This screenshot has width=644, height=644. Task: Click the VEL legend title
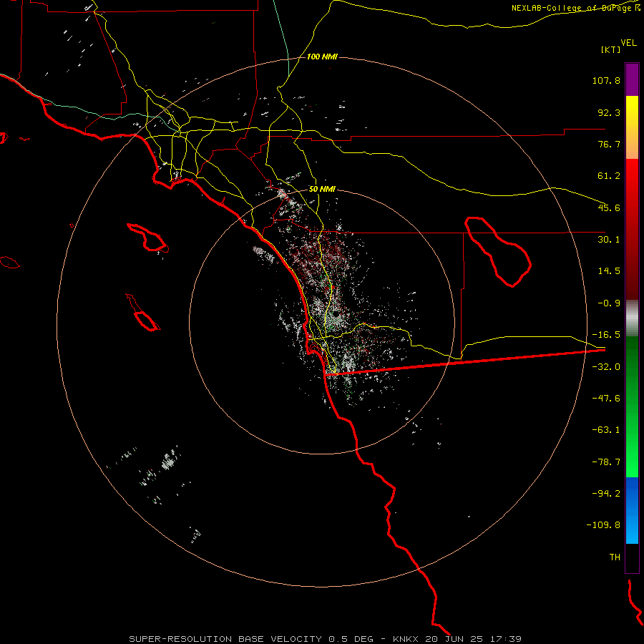628,43
